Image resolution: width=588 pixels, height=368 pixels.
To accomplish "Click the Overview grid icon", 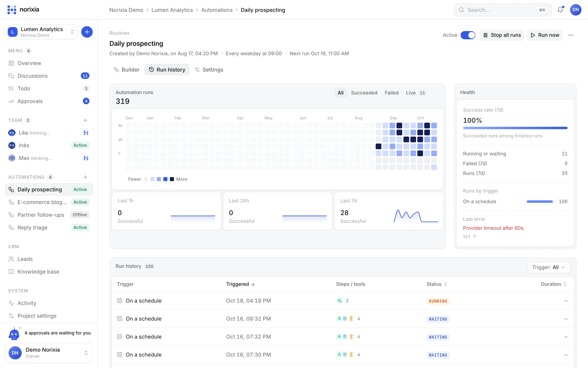I will pos(11,63).
